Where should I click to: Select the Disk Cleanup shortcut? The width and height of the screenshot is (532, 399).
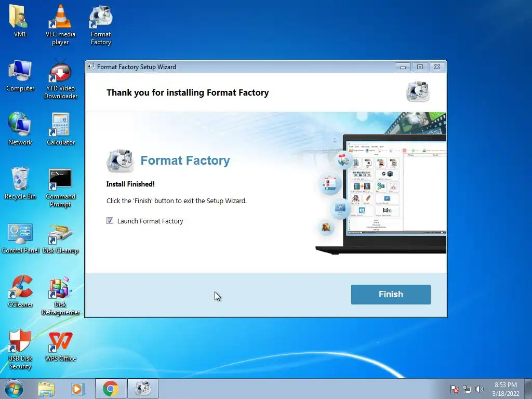point(60,239)
